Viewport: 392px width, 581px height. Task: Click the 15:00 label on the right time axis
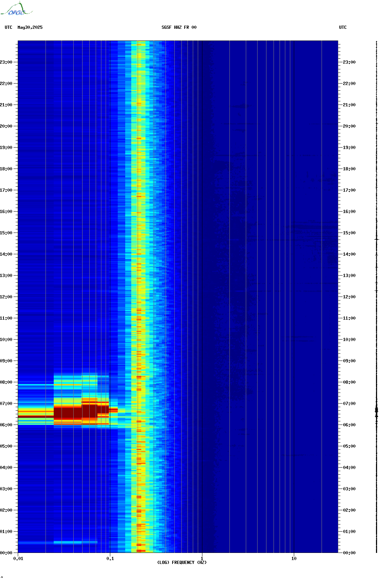click(349, 233)
